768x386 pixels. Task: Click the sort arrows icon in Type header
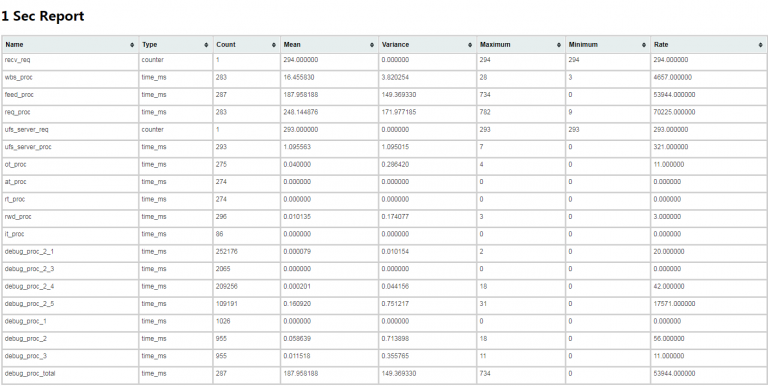(x=206, y=45)
